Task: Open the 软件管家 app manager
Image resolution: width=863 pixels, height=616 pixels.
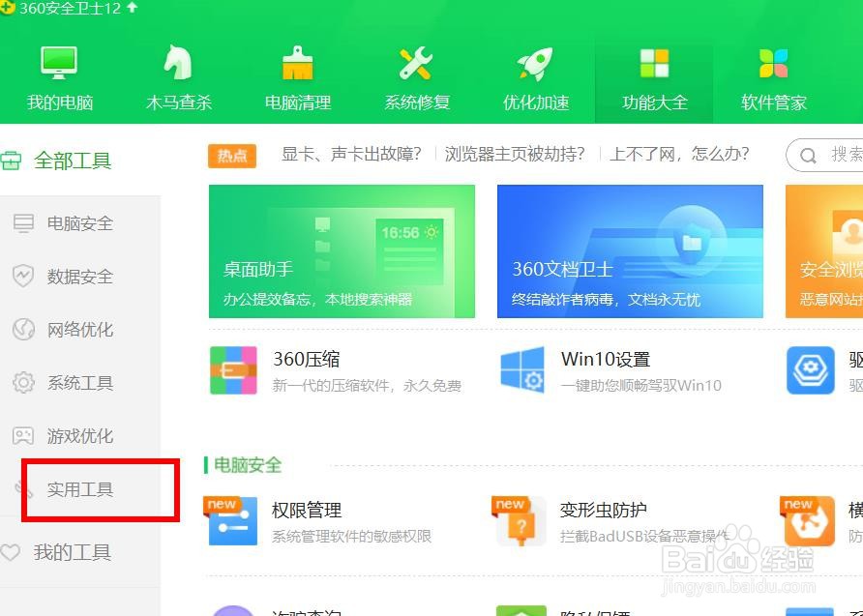Action: tap(772, 77)
